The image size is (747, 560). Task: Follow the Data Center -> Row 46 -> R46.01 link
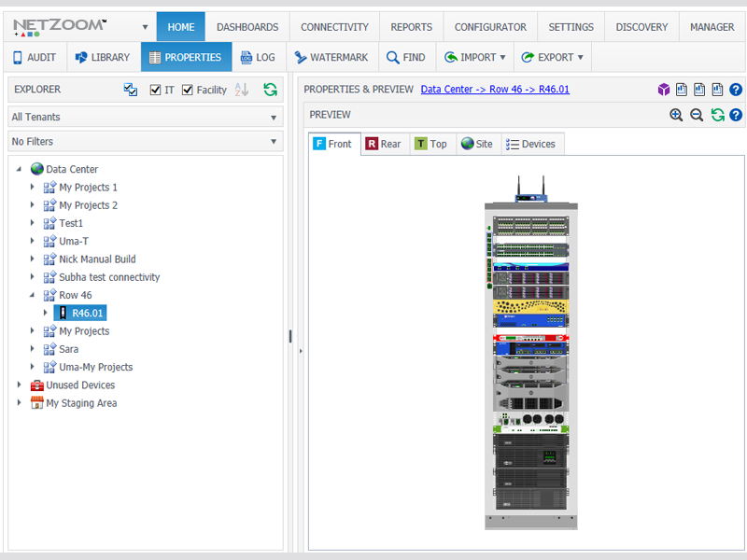495,89
